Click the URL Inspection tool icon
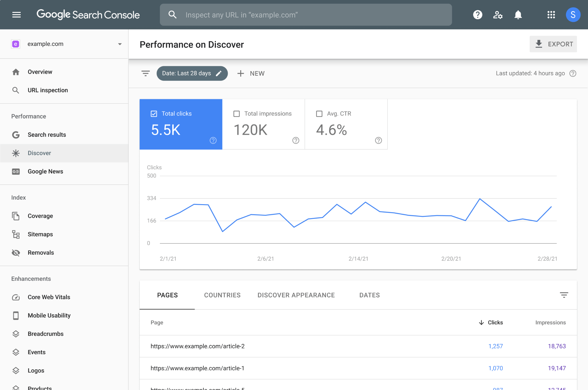The width and height of the screenshot is (588, 390). [16, 90]
